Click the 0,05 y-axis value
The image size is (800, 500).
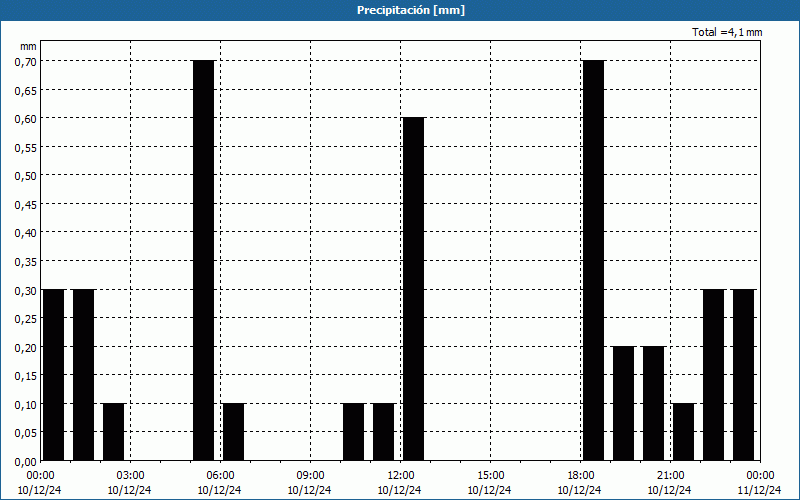[x=26, y=433]
